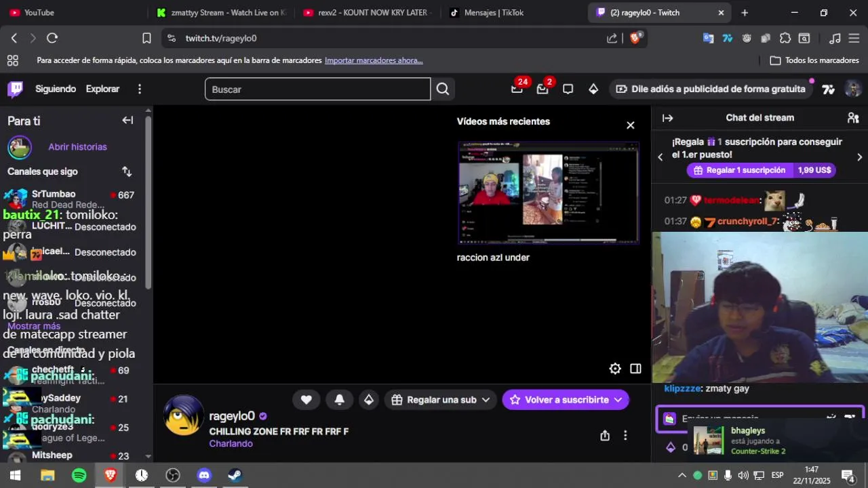
Task: Switch to rexv2 KOUNT NOW KRY LATER tab
Action: point(366,13)
